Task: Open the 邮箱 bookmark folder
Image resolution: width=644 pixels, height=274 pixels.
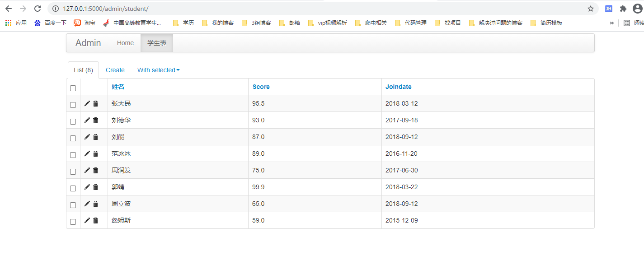Action: [x=290, y=23]
